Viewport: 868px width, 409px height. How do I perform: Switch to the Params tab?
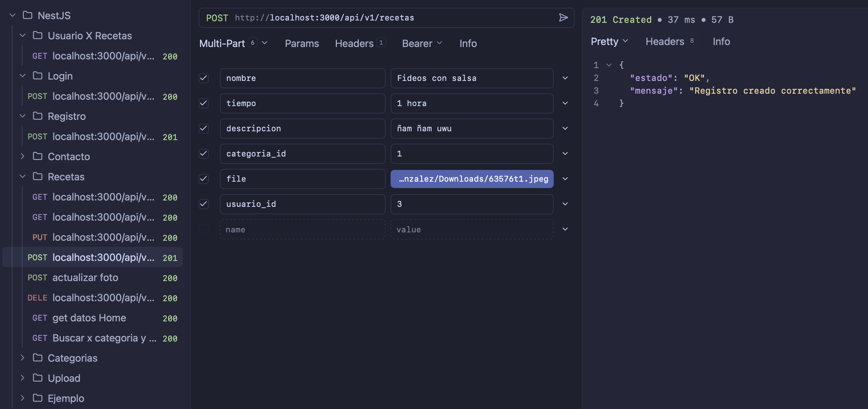pyautogui.click(x=302, y=43)
